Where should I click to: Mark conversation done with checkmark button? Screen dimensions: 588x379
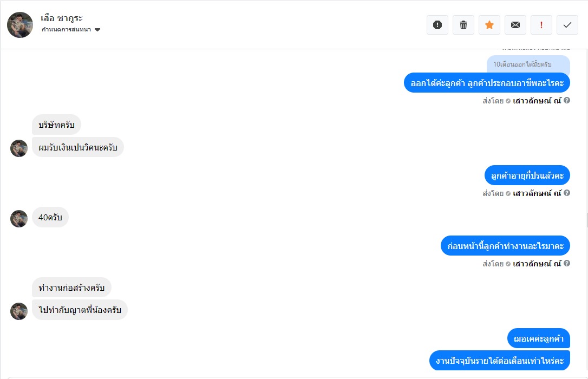coord(567,25)
